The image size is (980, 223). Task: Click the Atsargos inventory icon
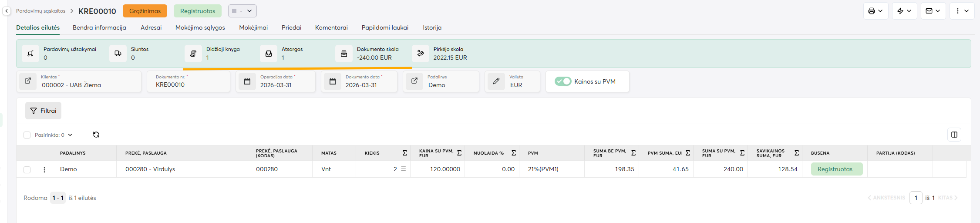[269, 54]
